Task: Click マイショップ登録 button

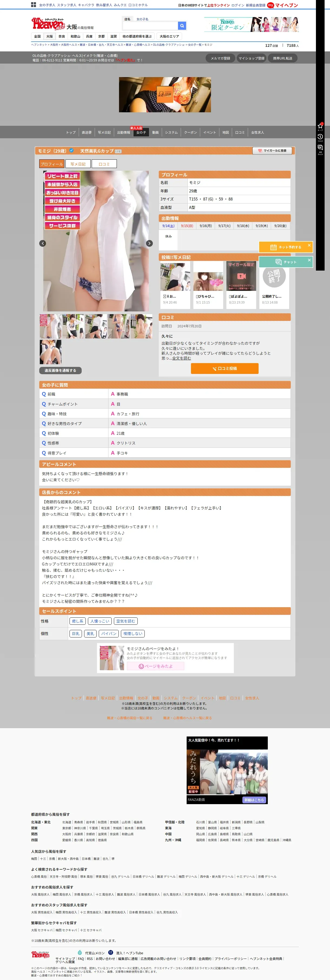Action: (251, 58)
